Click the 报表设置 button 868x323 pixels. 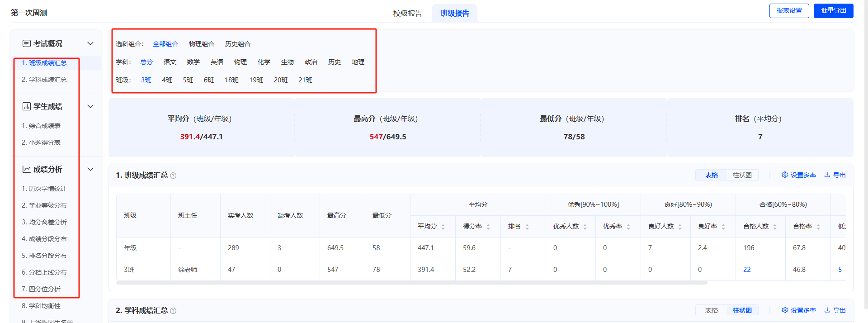coord(789,11)
